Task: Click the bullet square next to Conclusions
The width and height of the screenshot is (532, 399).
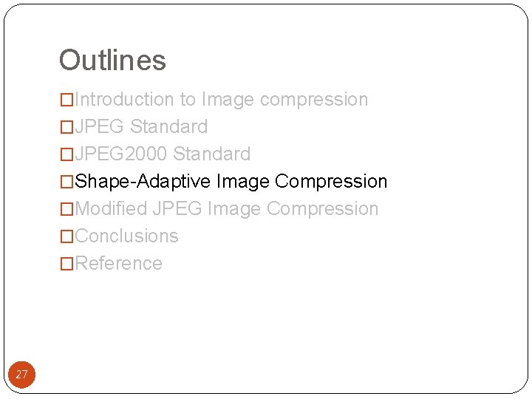Action: (x=66, y=236)
